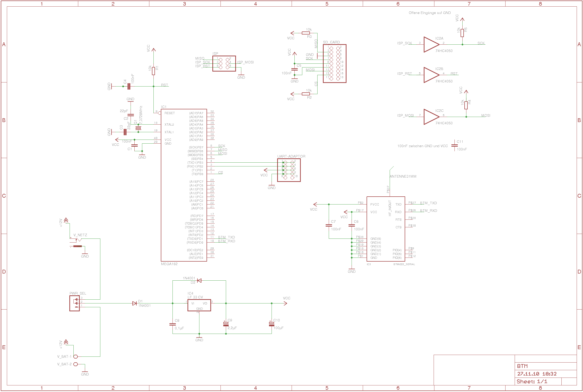Select capacitor C7 near BTM-222

(x=329, y=225)
